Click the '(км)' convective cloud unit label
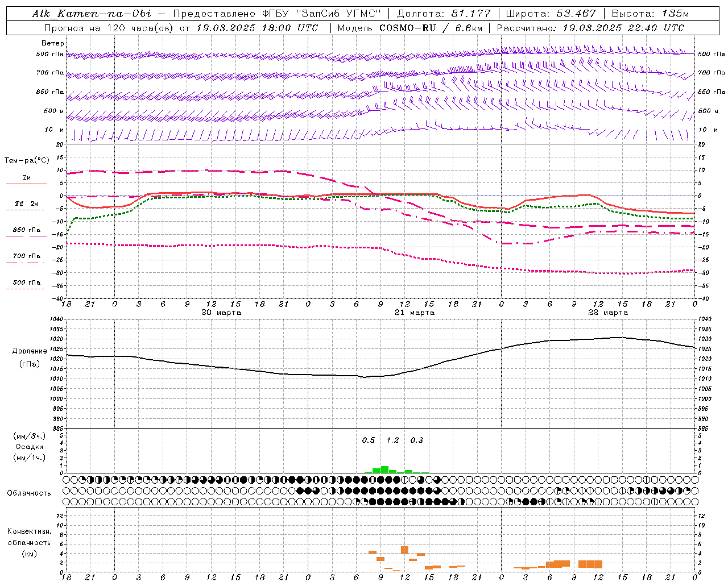 click(x=29, y=554)
